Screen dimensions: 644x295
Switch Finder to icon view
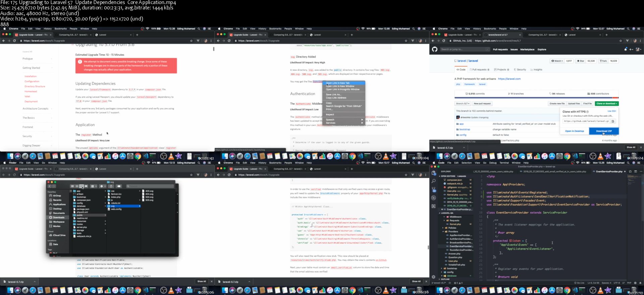pos(72,186)
